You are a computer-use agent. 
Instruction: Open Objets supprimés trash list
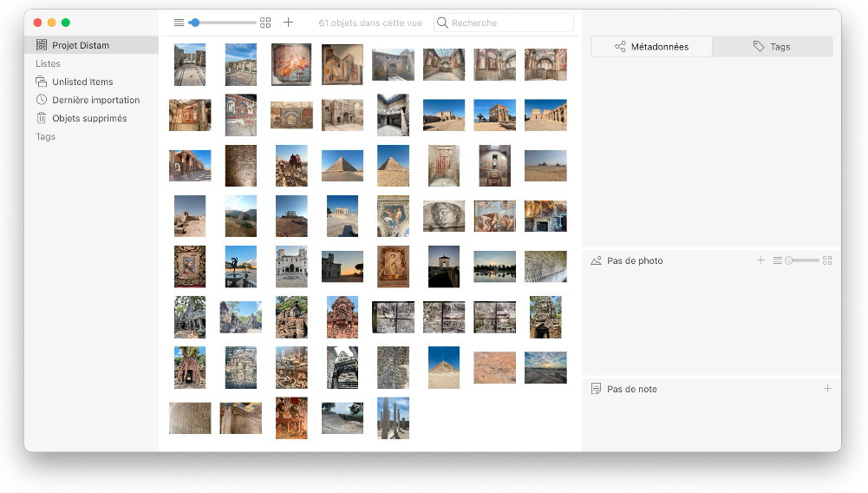pyautogui.click(x=89, y=118)
